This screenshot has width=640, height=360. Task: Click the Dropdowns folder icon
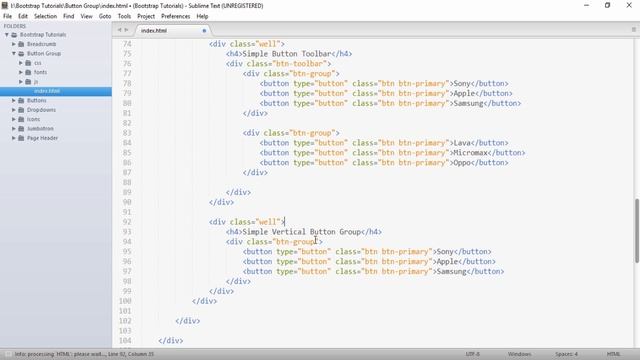[21, 110]
